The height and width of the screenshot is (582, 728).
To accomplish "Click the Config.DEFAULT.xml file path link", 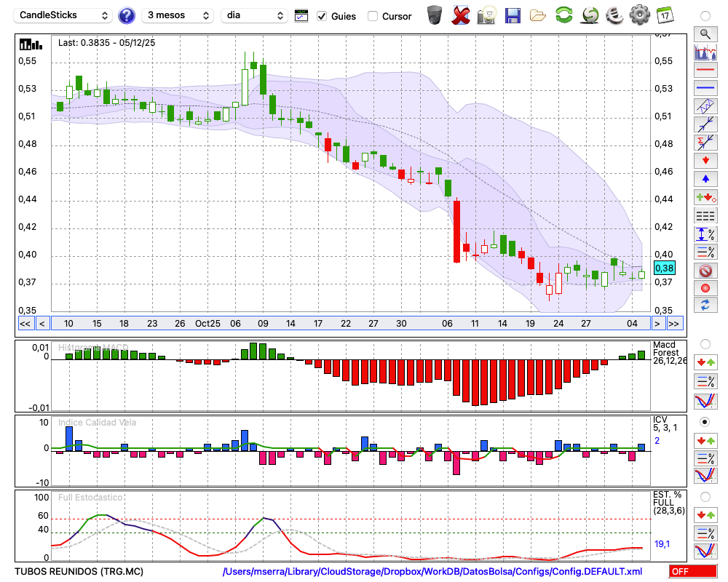I will [x=432, y=572].
